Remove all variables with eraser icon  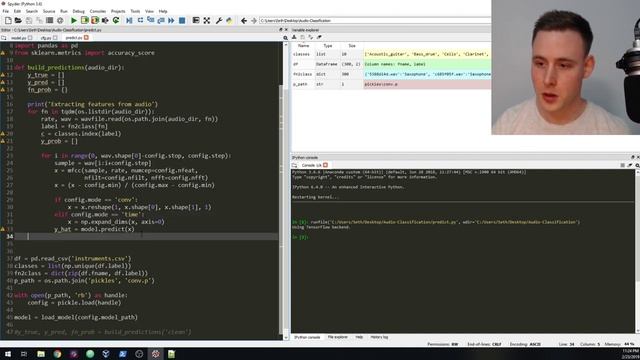(x=319, y=37)
